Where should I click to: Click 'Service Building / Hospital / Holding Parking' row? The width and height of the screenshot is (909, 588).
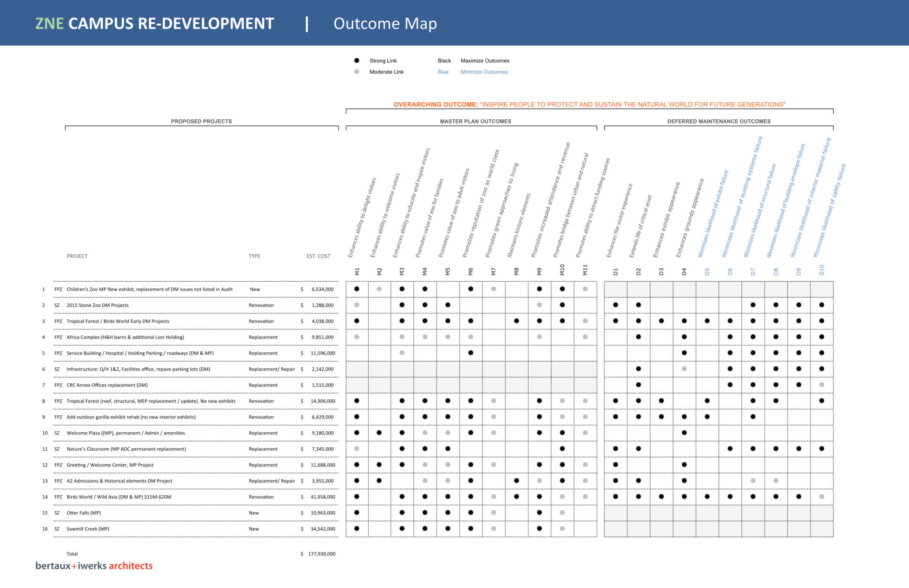pos(140,353)
